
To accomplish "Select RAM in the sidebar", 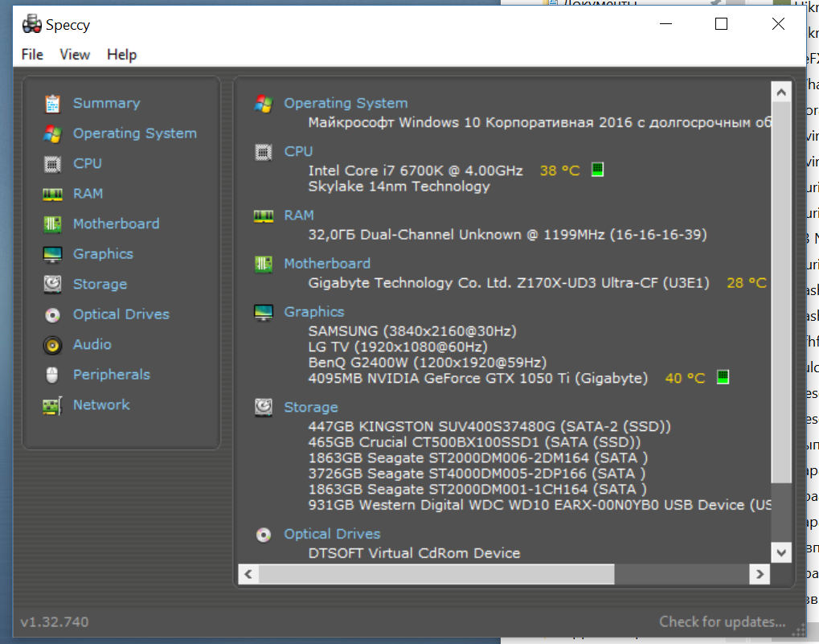I will [88, 194].
